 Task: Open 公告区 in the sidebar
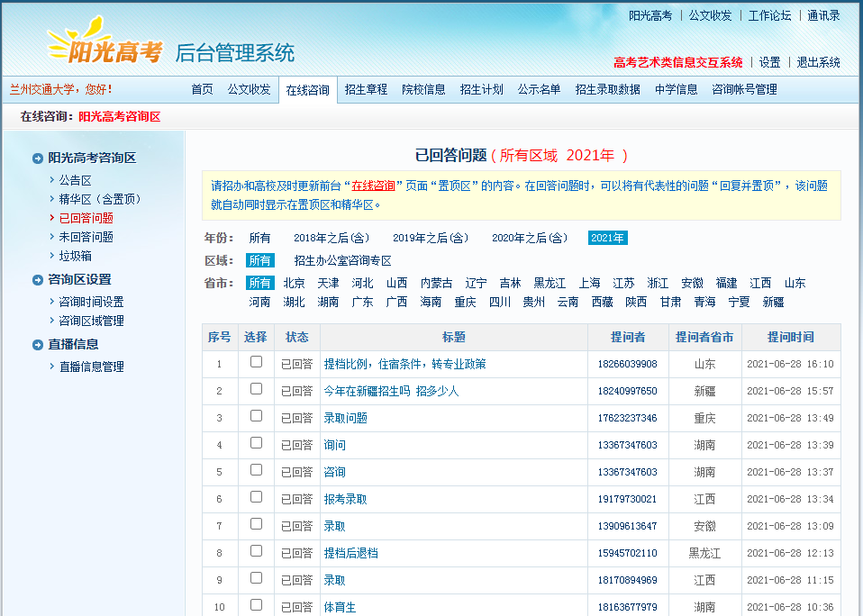tap(75, 181)
